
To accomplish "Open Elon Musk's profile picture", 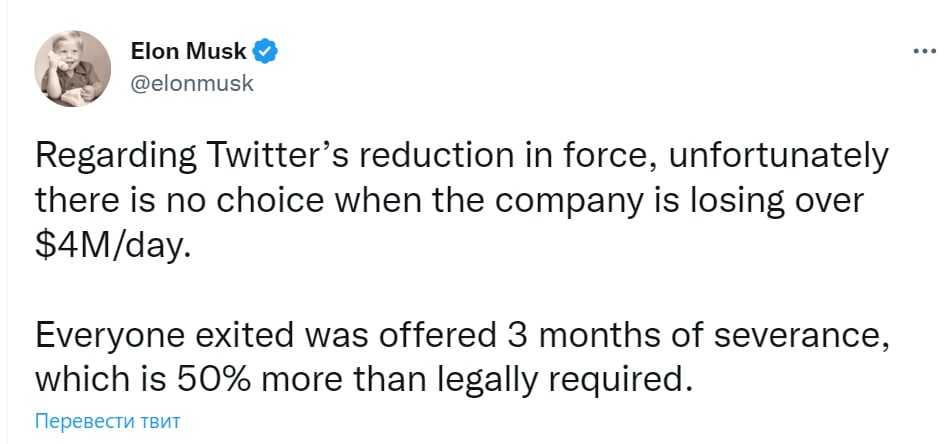I will coord(72,67).
